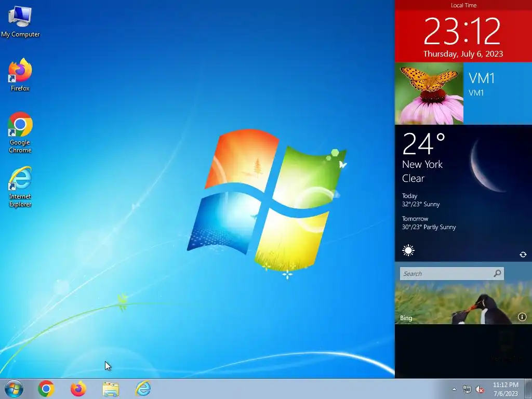Click the crescent moon weather image

tap(488, 165)
